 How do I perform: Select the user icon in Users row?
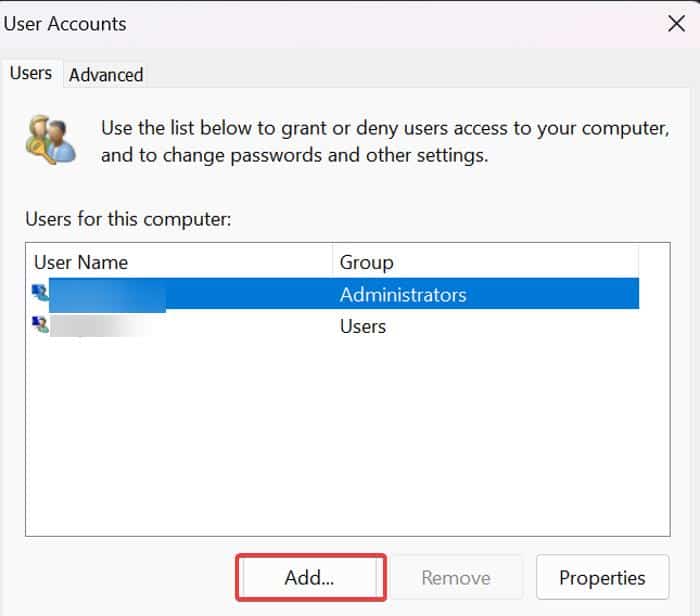point(40,325)
